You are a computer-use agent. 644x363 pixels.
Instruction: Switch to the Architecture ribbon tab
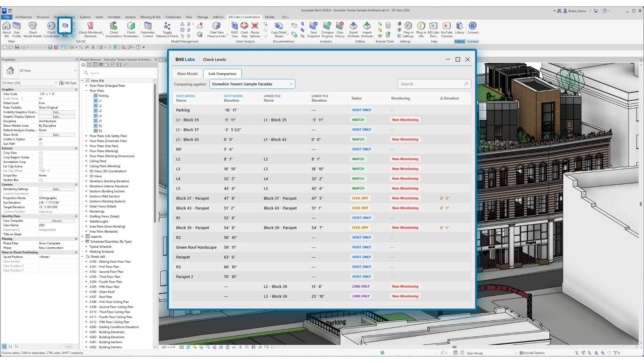pyautogui.click(x=23, y=17)
